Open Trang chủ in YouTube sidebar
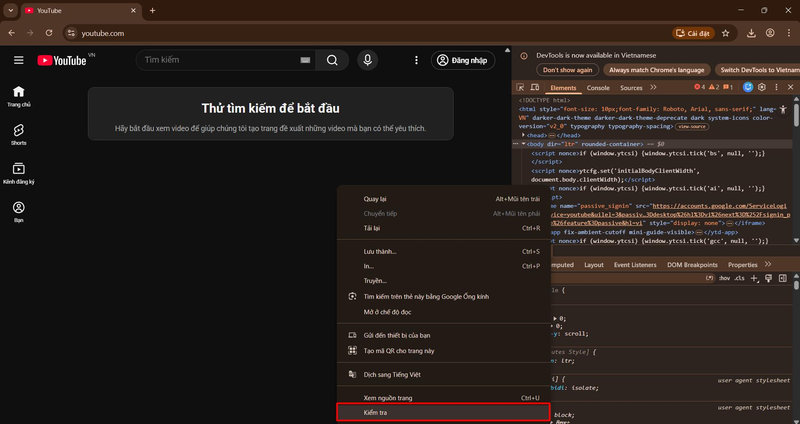 pyautogui.click(x=18, y=96)
